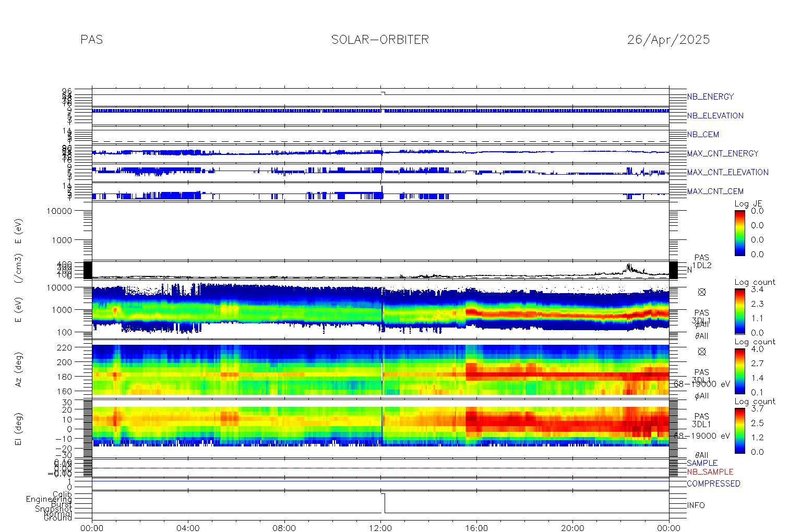Select the NB_ENERGY panel label
Viewport: 789px width, 532px height.
tap(710, 96)
